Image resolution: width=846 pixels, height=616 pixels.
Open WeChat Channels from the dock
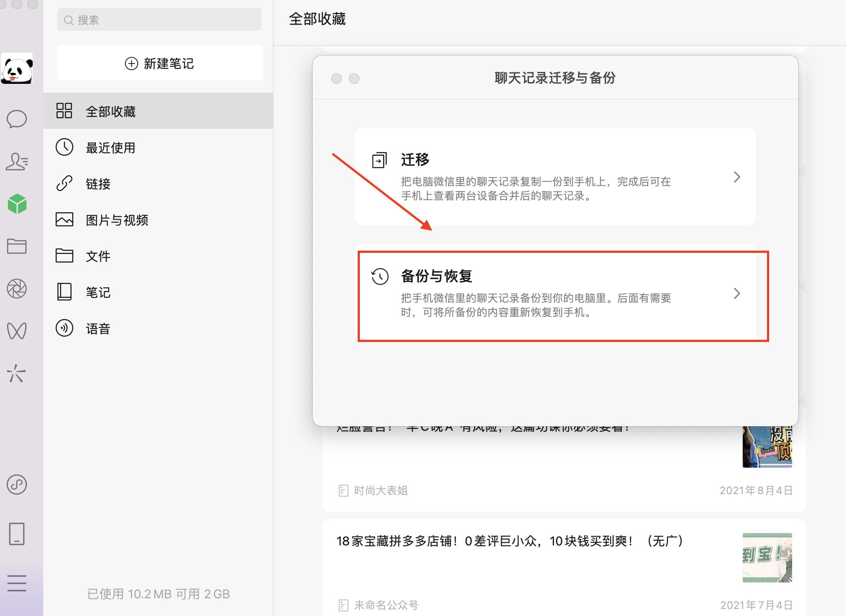(18, 330)
